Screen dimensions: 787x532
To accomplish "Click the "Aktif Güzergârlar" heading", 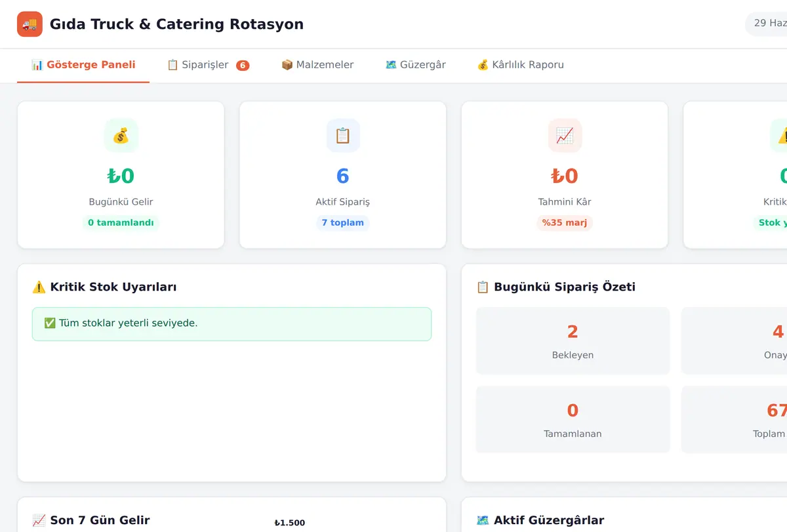I will [x=540, y=520].
